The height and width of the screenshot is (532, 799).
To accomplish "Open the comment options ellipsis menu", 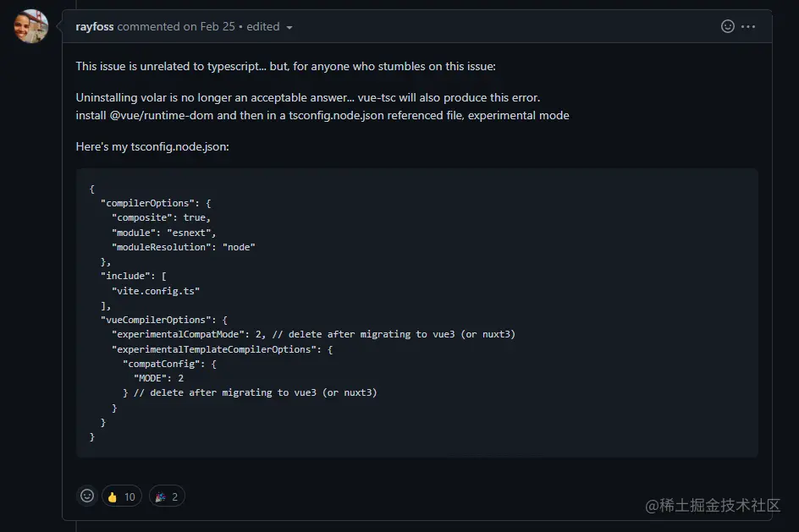I will 748,26.
